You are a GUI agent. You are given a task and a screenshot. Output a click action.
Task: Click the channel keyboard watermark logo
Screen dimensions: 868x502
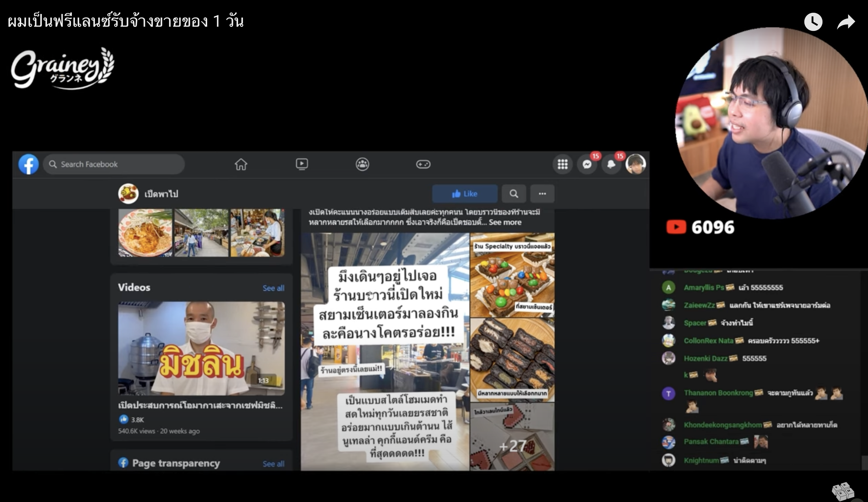coord(843,491)
